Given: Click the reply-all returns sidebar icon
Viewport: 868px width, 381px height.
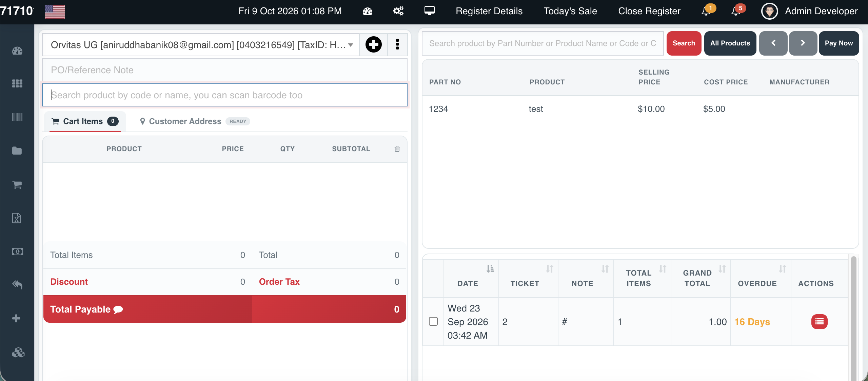Looking at the screenshot, I should coord(17,285).
